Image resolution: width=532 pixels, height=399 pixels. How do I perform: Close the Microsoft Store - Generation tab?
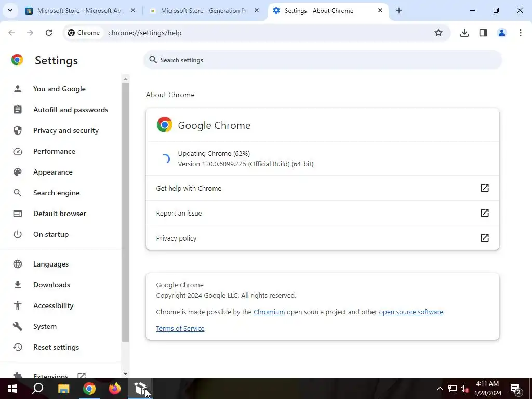point(257,10)
